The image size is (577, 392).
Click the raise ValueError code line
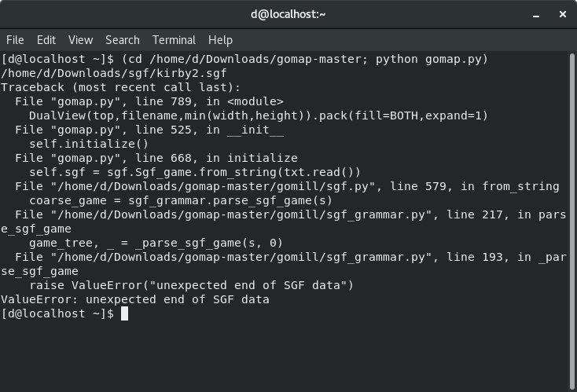pos(191,285)
